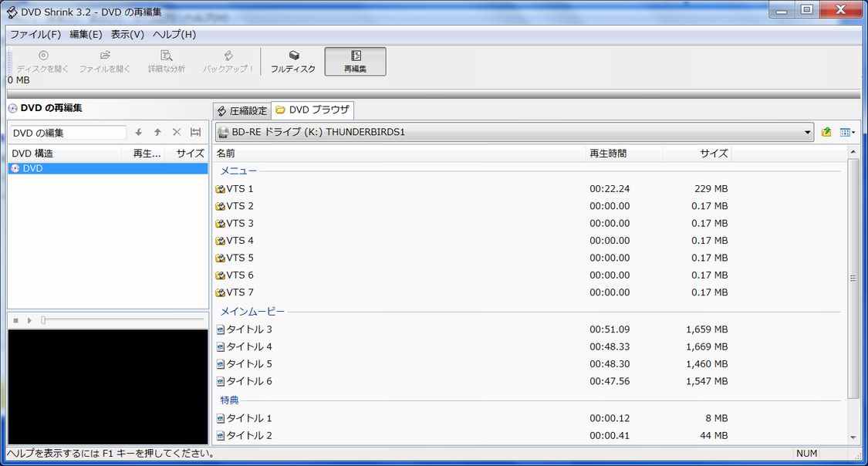Select VTS 4 menu item

(234, 241)
